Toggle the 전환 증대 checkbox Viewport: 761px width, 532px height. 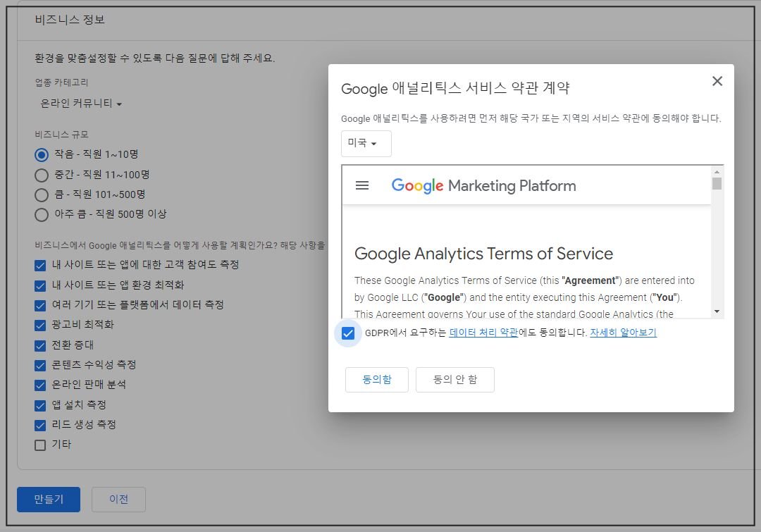coord(40,345)
